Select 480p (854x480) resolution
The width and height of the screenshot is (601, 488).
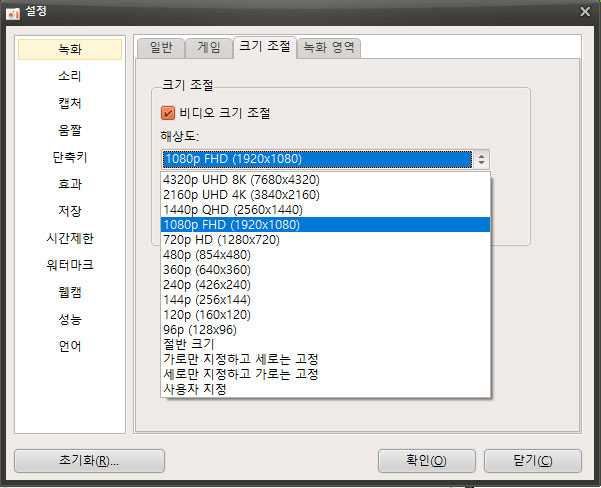coord(325,255)
